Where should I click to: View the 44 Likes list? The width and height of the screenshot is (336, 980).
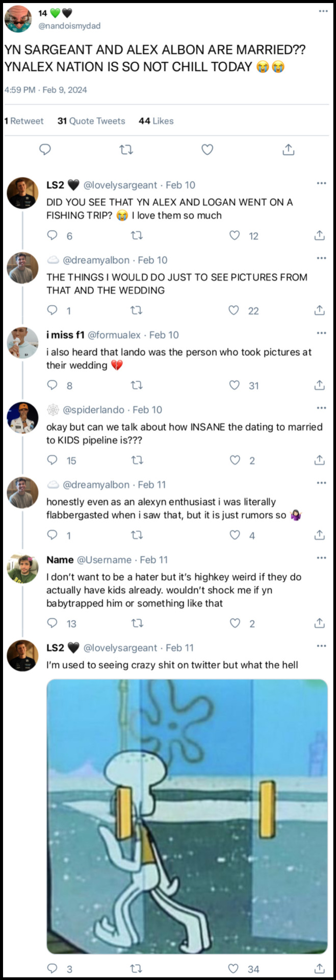[156, 121]
